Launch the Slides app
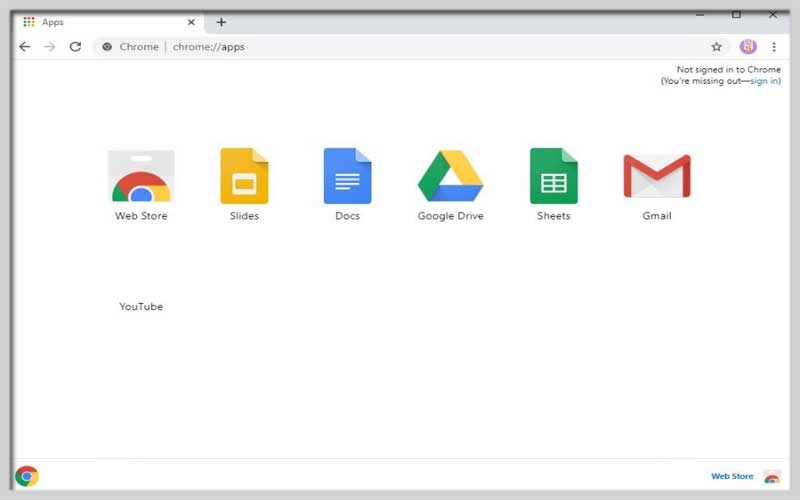 coord(244,176)
